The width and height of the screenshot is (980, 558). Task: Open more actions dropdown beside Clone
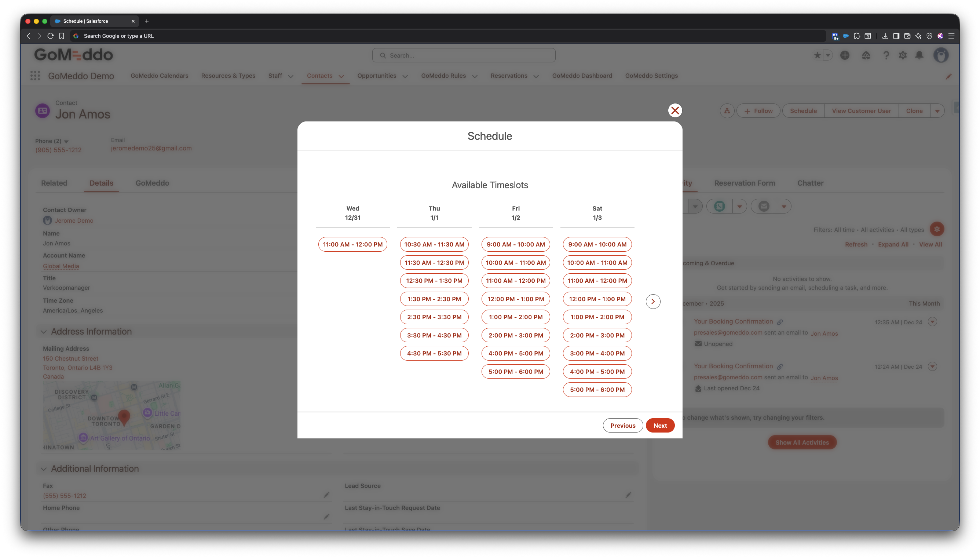pos(937,111)
